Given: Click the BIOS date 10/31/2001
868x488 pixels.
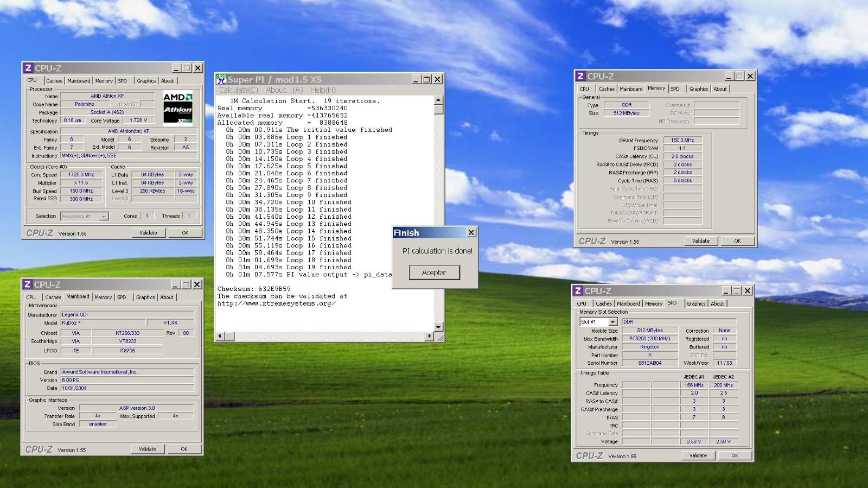Looking at the screenshot, I should pyautogui.click(x=127, y=389).
